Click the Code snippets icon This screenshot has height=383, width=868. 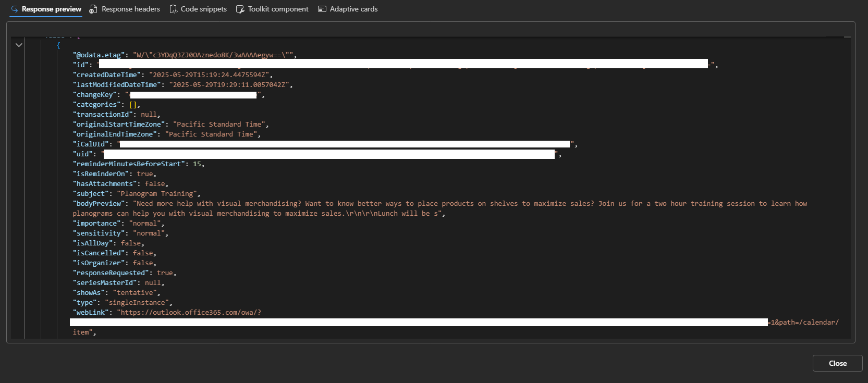tap(174, 9)
